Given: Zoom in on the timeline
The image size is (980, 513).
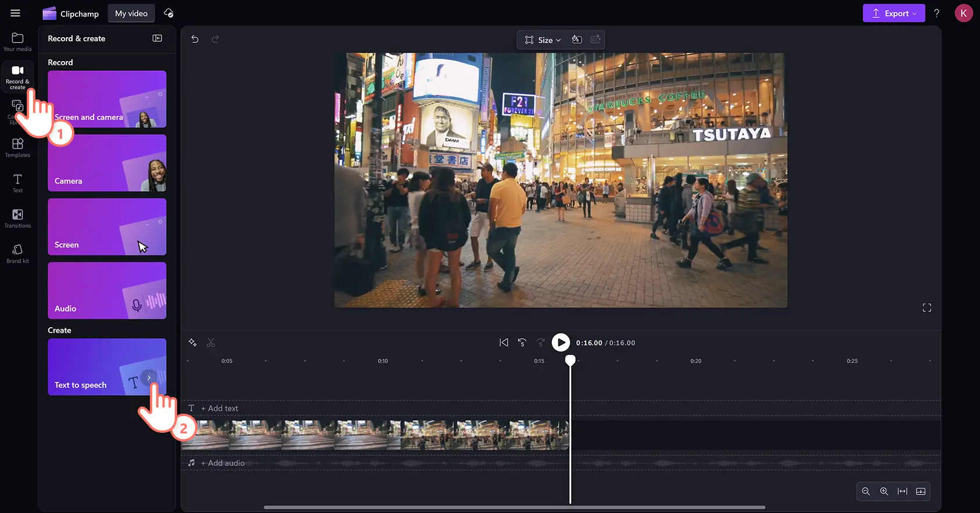Looking at the screenshot, I should point(884,492).
